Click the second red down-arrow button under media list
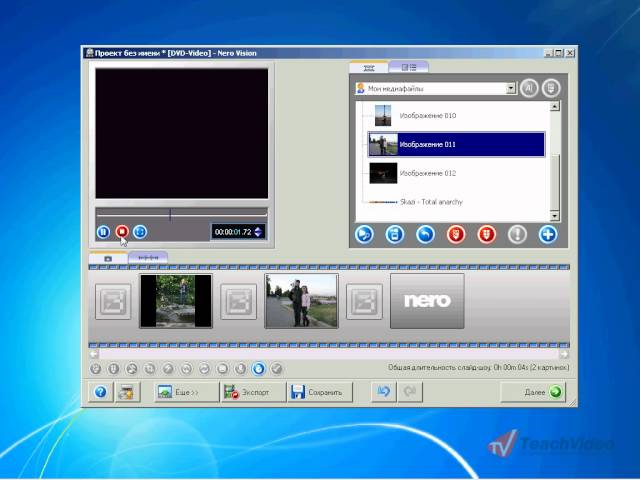This screenshot has width=640, height=480. click(487, 234)
